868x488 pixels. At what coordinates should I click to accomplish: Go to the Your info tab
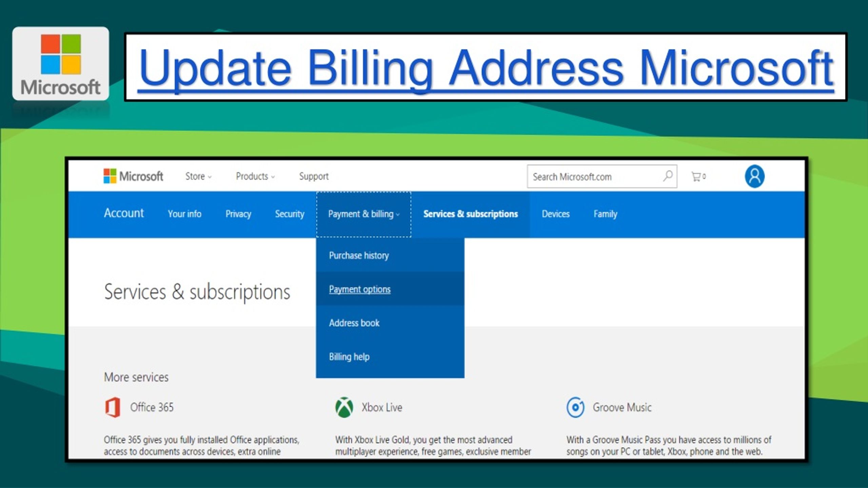click(184, 214)
